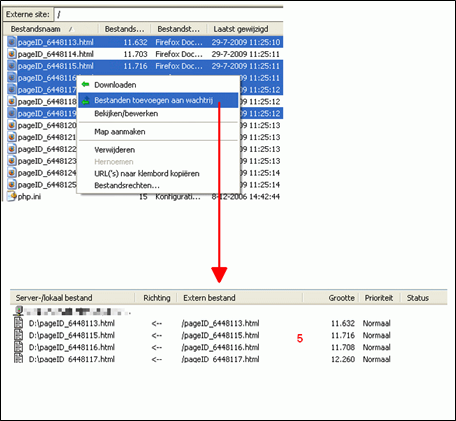Click direction arrow <-- of pageID_6448115 queue row
456x421 pixels.
point(157,335)
